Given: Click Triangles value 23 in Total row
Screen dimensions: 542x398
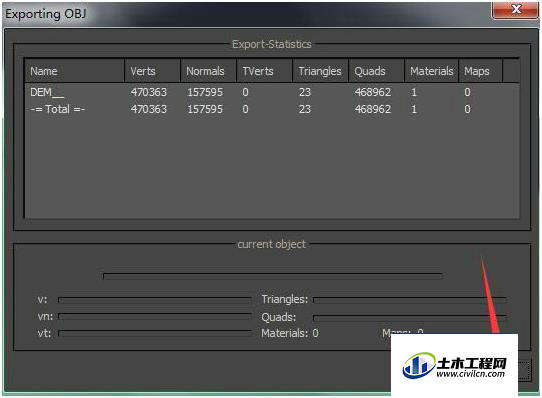Looking at the screenshot, I should (305, 109).
